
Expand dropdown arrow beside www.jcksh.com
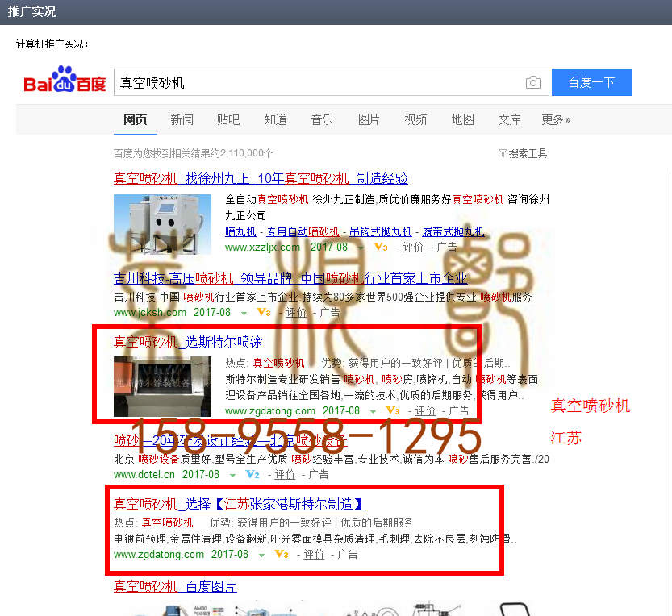(x=244, y=313)
